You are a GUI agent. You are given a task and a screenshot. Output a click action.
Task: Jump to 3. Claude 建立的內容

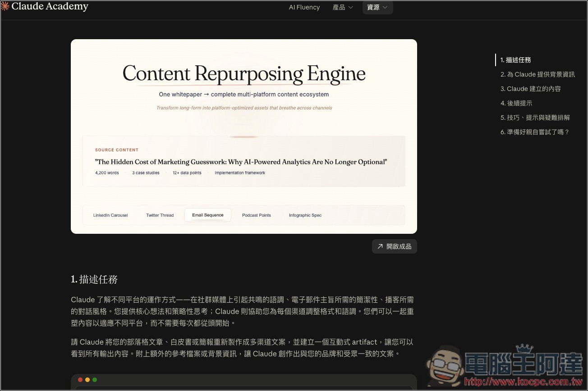tap(531, 89)
